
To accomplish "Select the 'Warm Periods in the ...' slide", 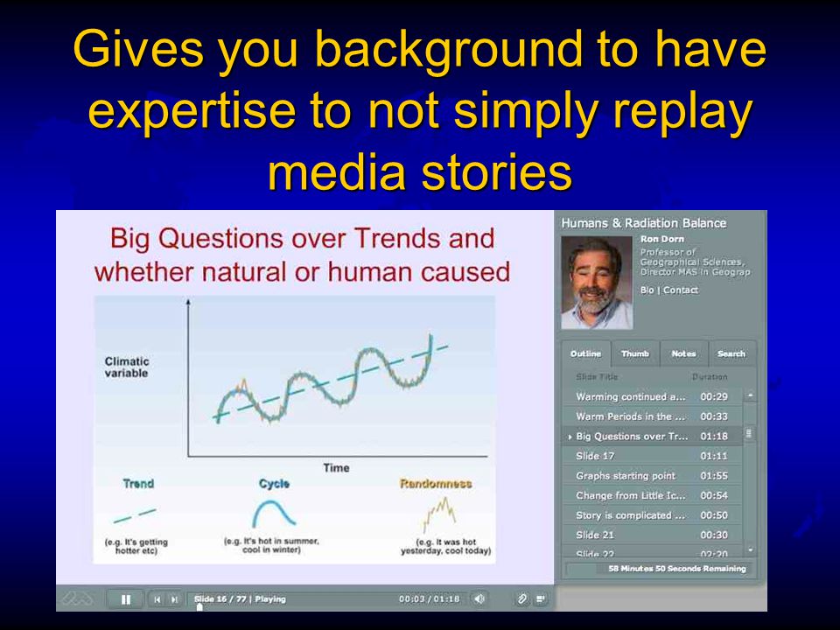I will (x=652, y=416).
